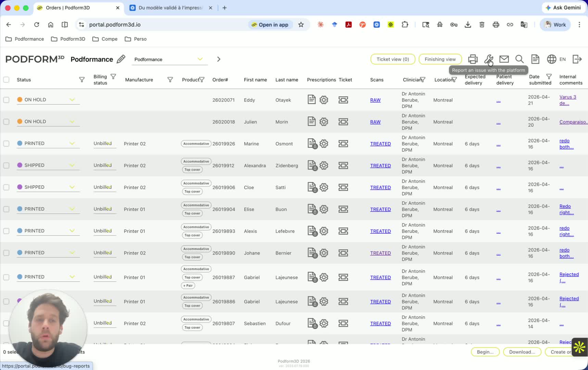This screenshot has width=588, height=370.
Task: Switch to the Du modèle validé tab
Action: (x=170, y=8)
